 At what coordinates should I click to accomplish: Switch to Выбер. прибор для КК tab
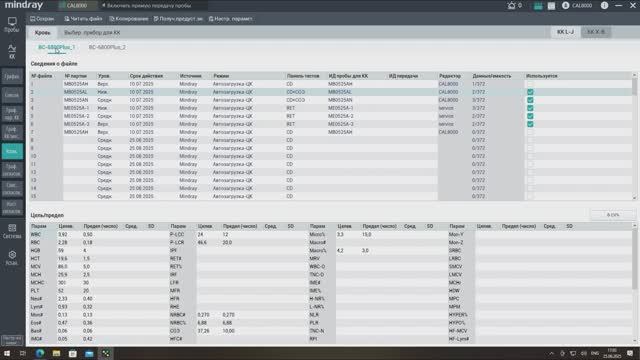pos(92,33)
